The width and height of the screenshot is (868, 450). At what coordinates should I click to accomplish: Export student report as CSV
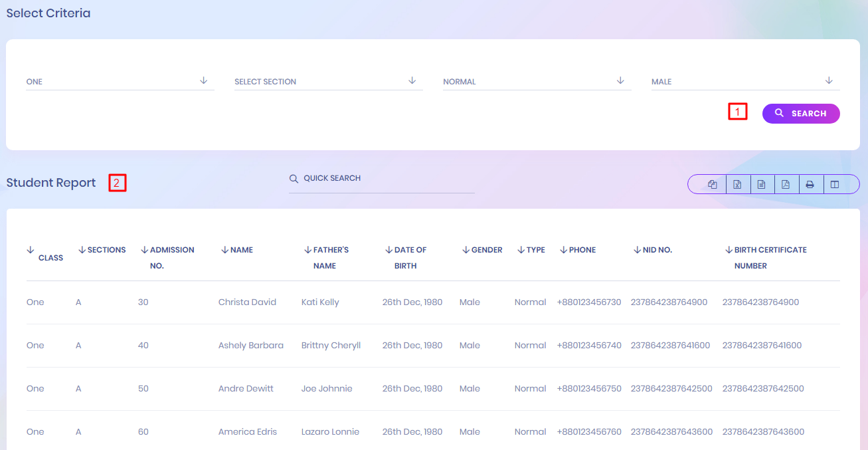[x=761, y=185]
